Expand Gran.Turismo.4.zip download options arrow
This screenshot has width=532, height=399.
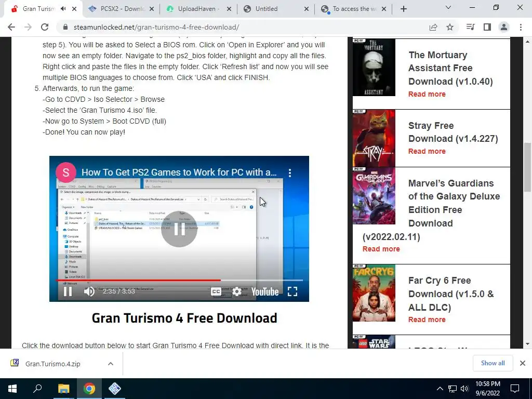[x=111, y=364]
